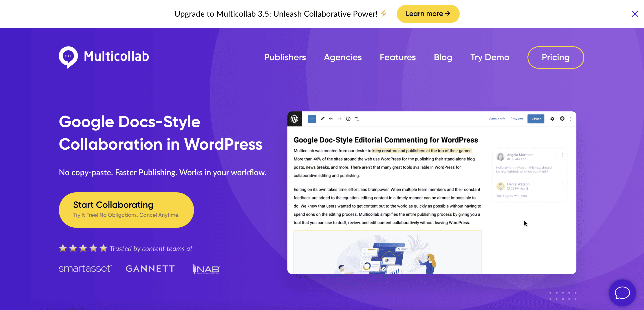Screen dimensions: 644x310
Task: Click the settings gear icon in editor
Action: click(x=552, y=119)
